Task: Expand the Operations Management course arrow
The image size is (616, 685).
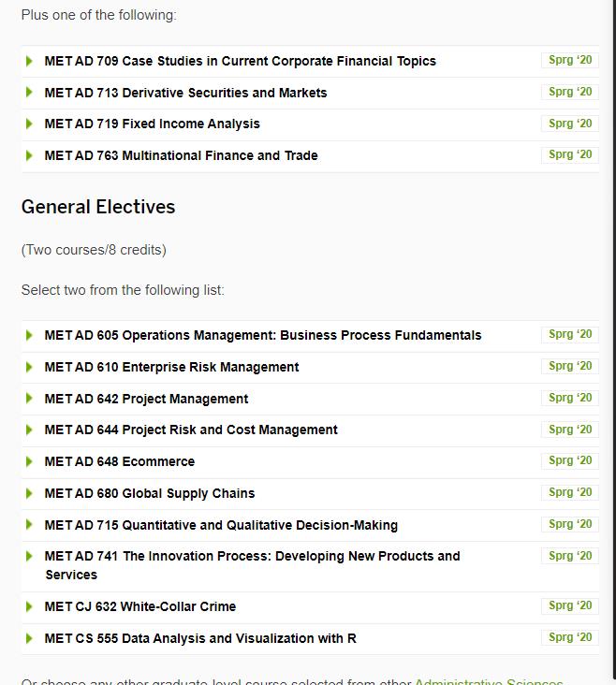Action: click(29, 335)
